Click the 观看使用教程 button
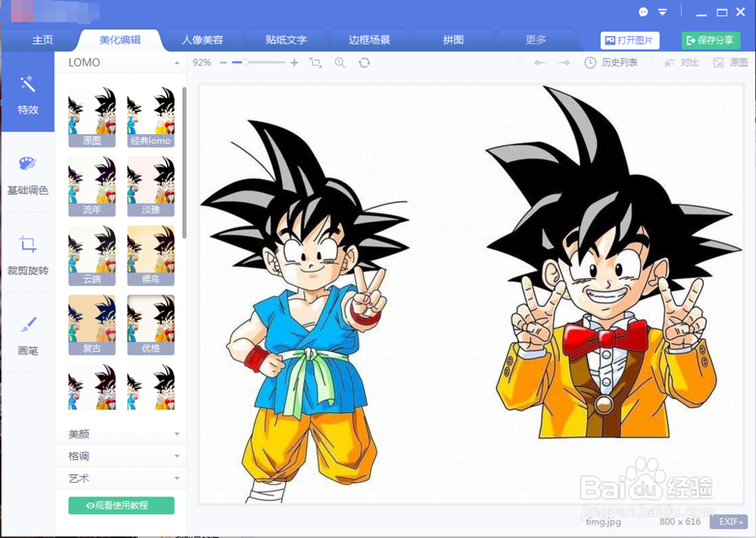Image resolution: width=756 pixels, height=538 pixels. [121, 505]
